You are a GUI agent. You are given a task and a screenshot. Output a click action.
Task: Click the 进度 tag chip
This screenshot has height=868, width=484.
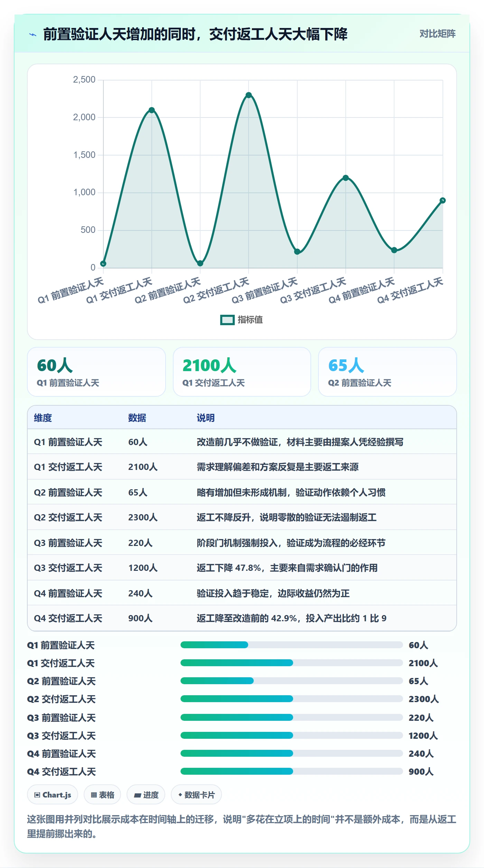[x=146, y=795]
